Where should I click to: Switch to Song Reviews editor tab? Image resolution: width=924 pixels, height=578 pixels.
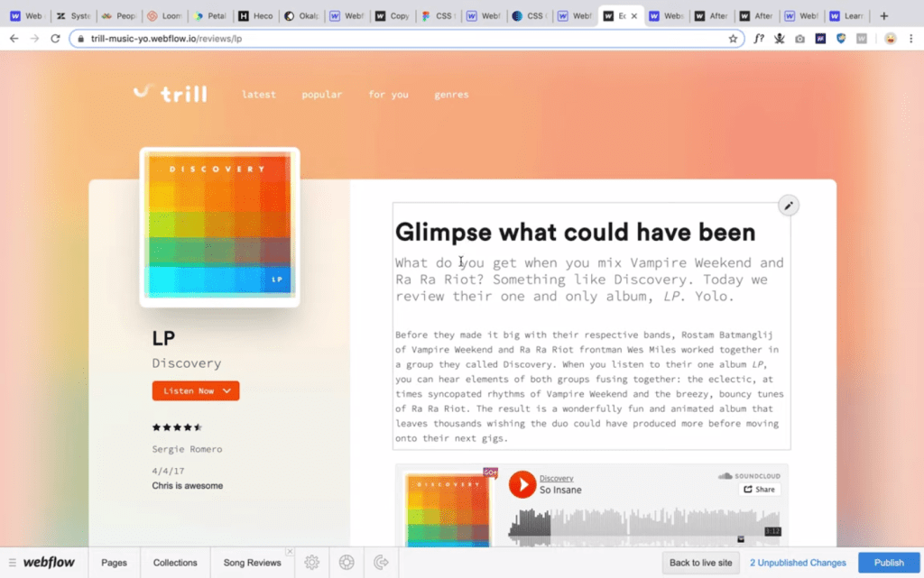click(253, 563)
